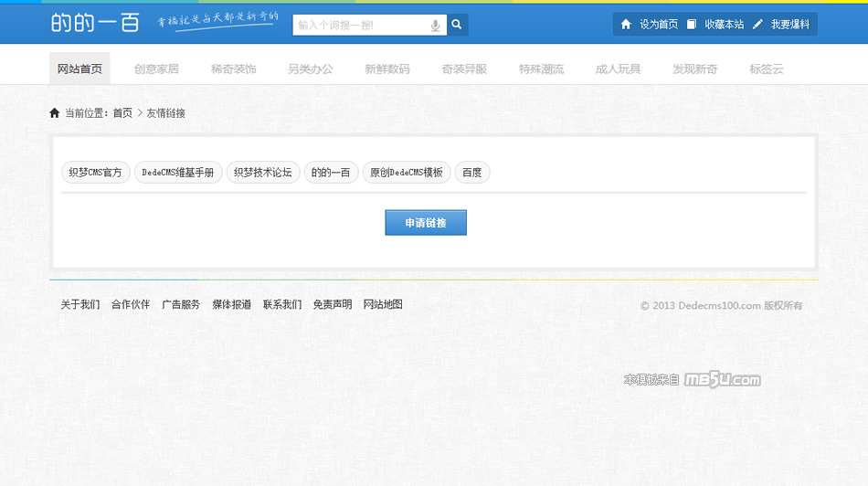Viewport: 868px width, 486px height.
Task: Click the pencil icon beside 我要爆料
Action: pos(757,25)
